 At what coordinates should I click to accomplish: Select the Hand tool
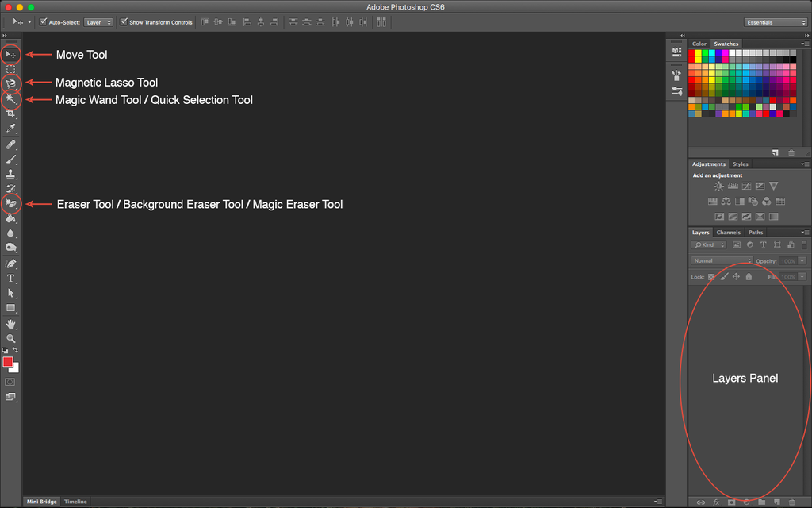point(11,324)
